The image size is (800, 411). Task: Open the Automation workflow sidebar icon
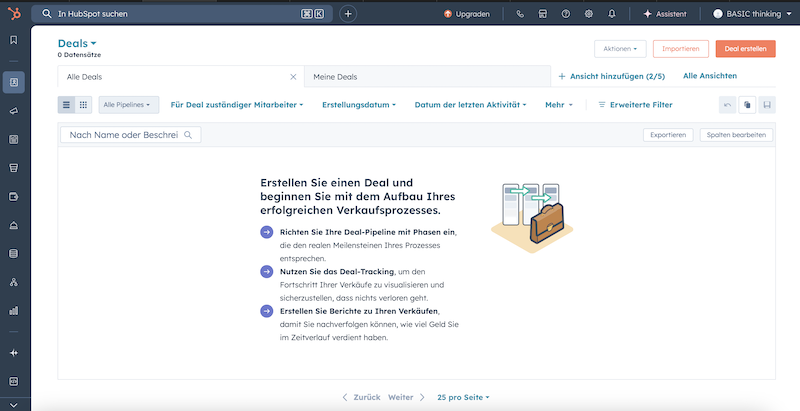pyautogui.click(x=14, y=282)
